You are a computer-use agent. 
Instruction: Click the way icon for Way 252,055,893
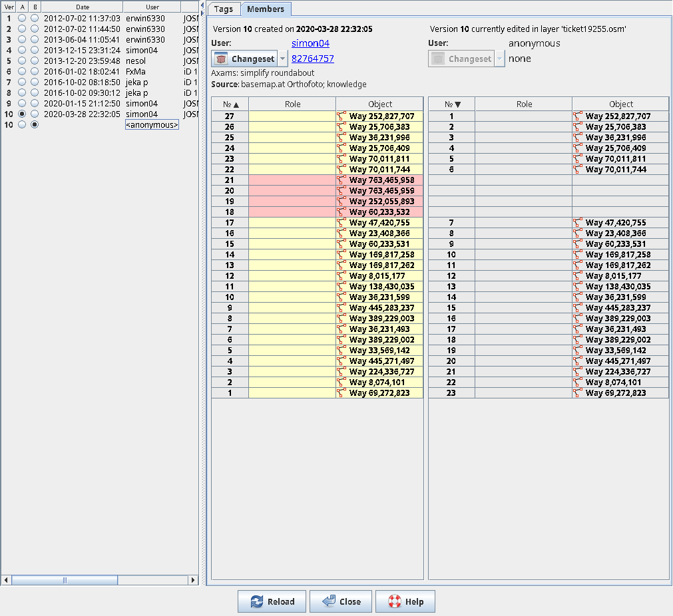[341, 201]
